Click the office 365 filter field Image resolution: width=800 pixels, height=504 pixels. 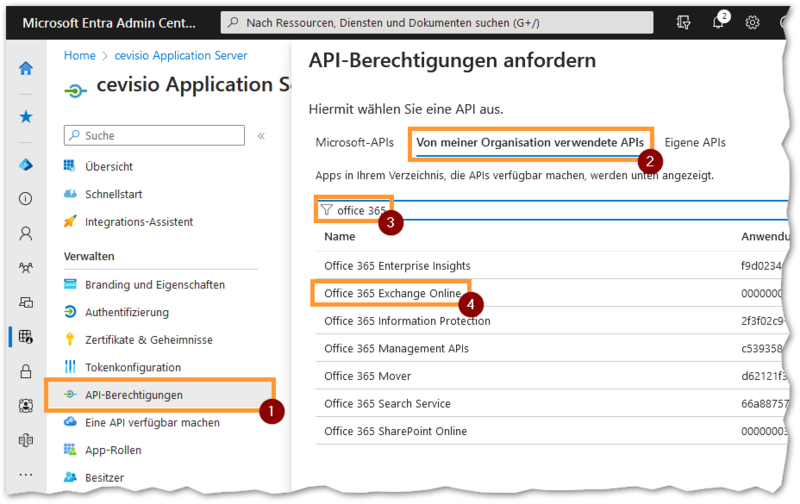coord(551,210)
